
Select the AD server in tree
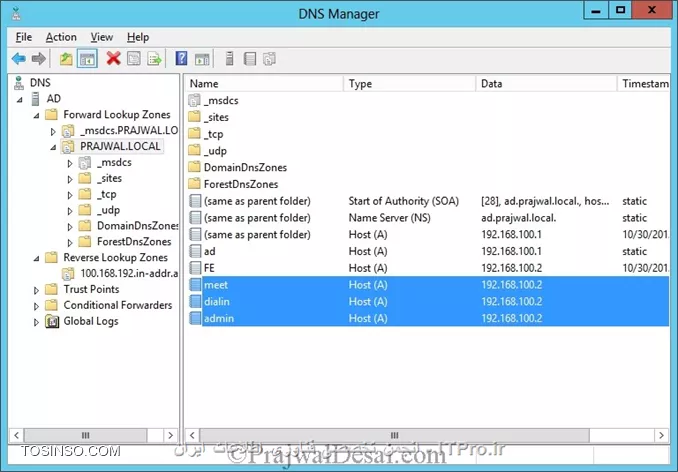pyautogui.click(x=54, y=99)
